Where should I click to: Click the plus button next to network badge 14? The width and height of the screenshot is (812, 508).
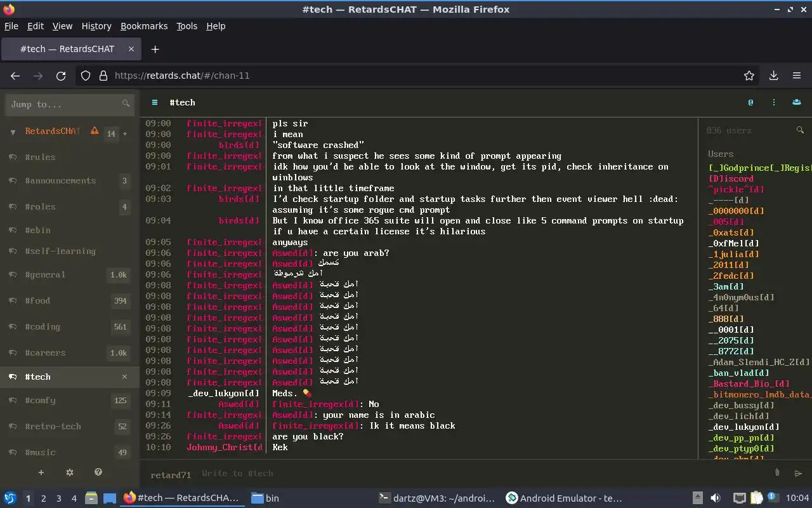(x=125, y=133)
